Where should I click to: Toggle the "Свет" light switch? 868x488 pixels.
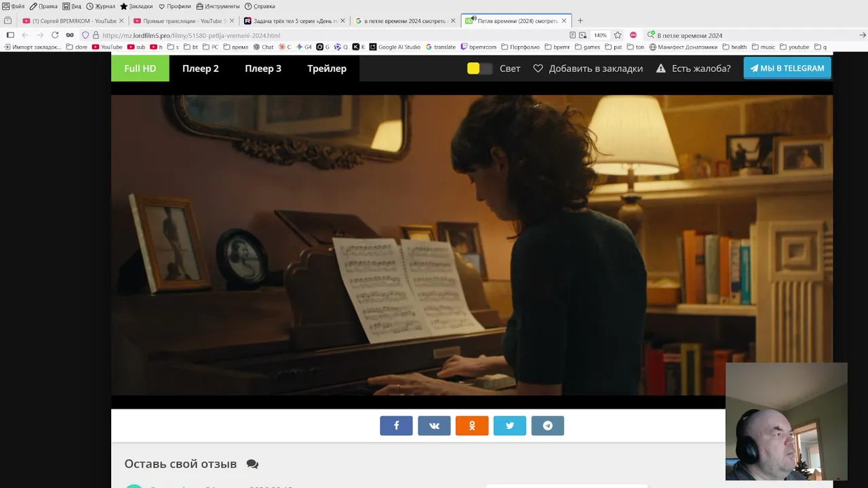point(479,68)
